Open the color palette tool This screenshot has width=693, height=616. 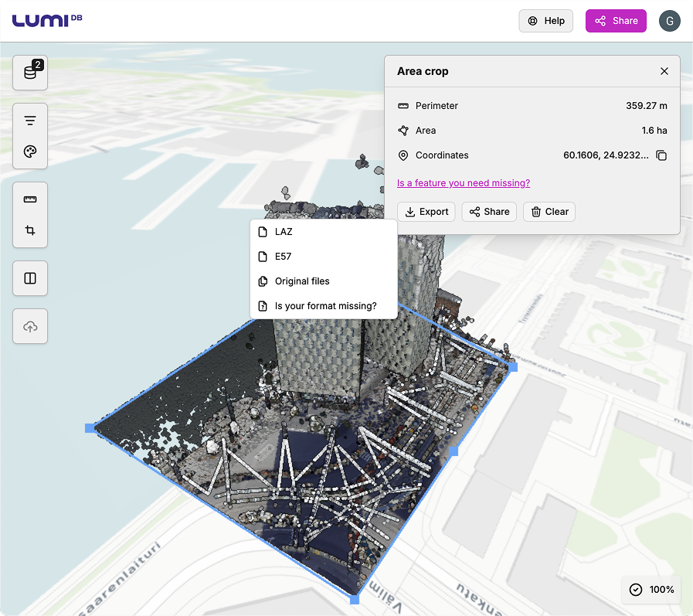(30, 151)
